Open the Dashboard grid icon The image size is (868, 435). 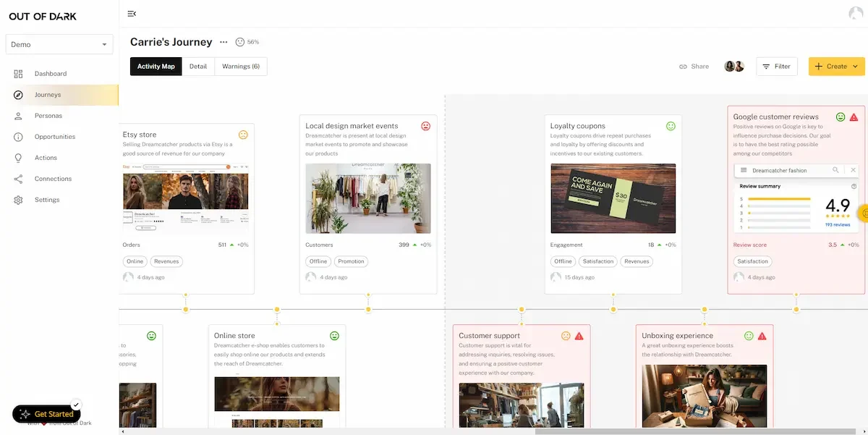[x=18, y=74]
